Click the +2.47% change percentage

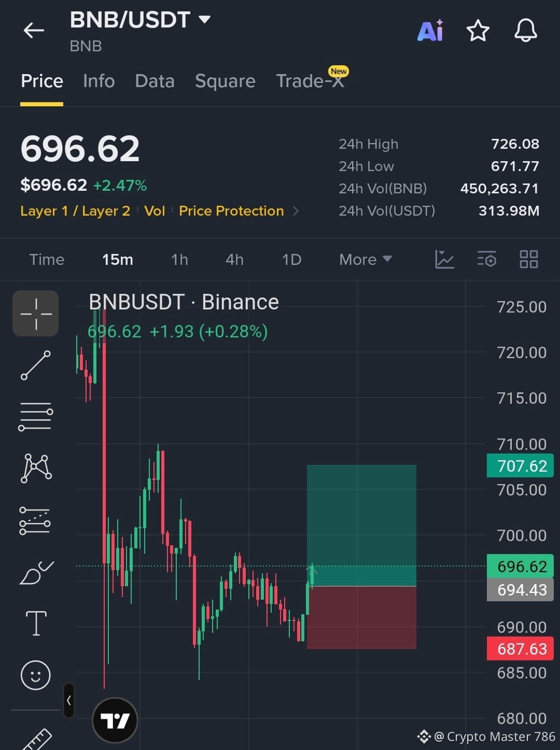pos(120,185)
